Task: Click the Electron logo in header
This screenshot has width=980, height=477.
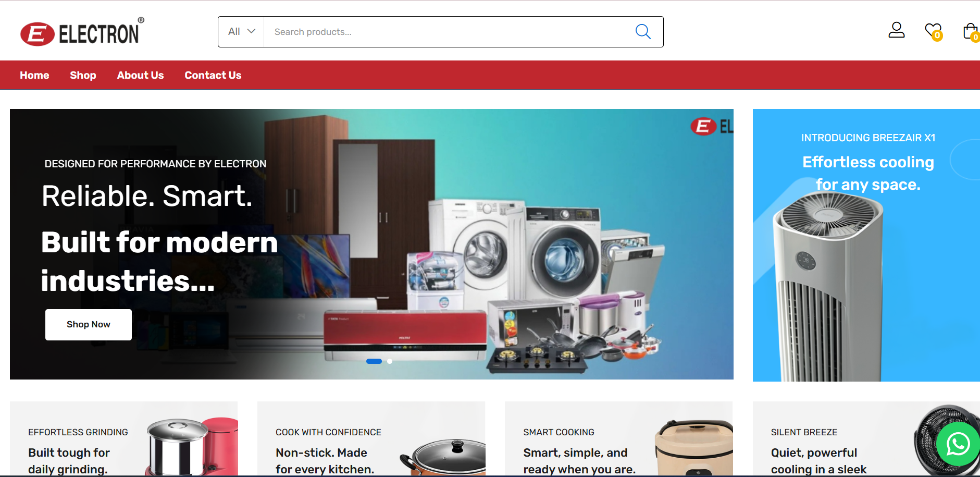Action: tap(82, 33)
